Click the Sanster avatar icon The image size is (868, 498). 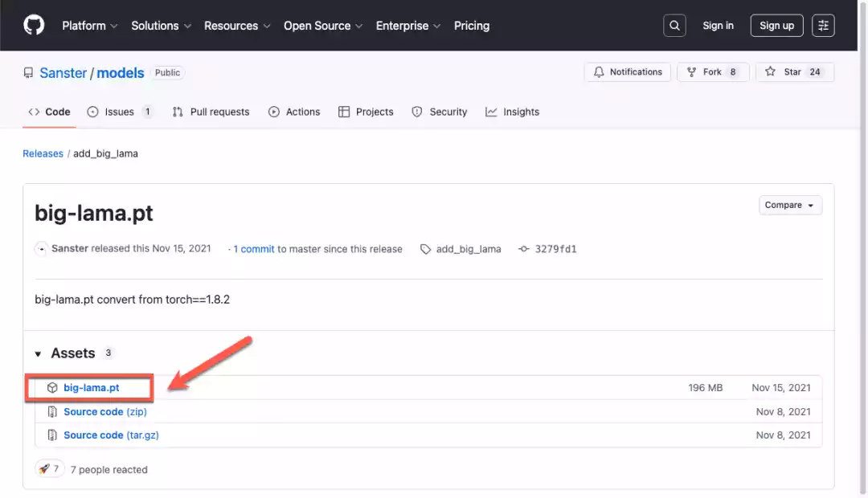click(41, 249)
